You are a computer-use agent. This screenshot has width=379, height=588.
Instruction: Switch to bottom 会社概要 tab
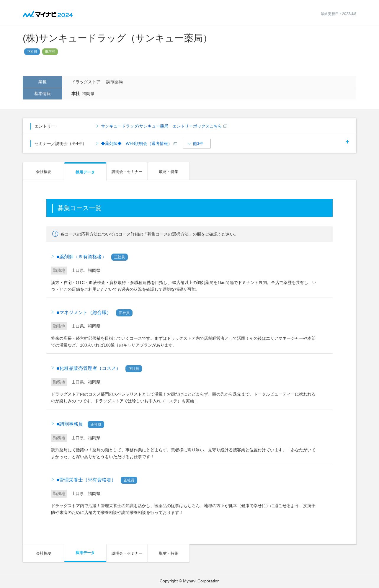point(43,553)
